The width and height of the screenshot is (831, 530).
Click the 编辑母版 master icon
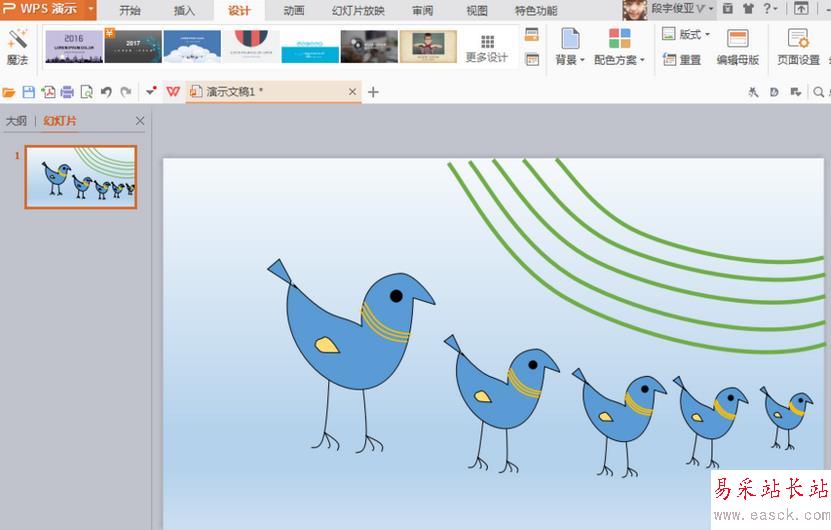coord(738,38)
